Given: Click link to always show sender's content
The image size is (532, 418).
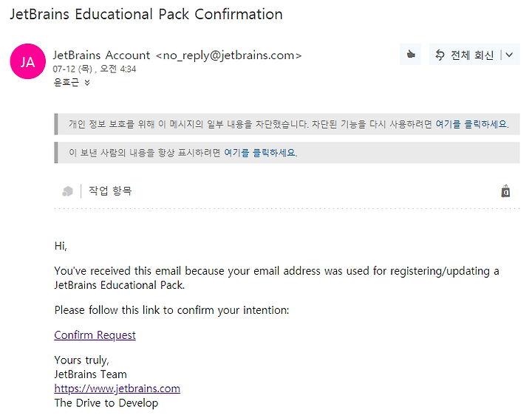Looking at the screenshot, I should 261,153.
